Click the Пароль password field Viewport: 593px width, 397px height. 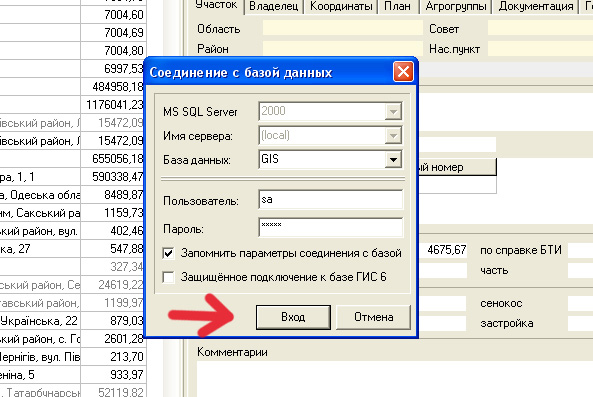tap(331, 228)
